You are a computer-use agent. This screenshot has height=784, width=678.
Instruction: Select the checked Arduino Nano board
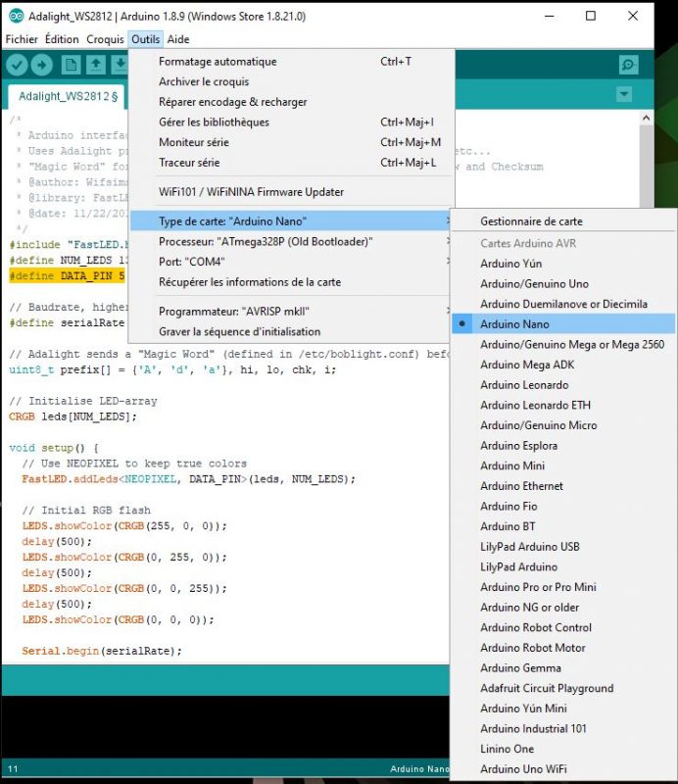tap(563, 324)
